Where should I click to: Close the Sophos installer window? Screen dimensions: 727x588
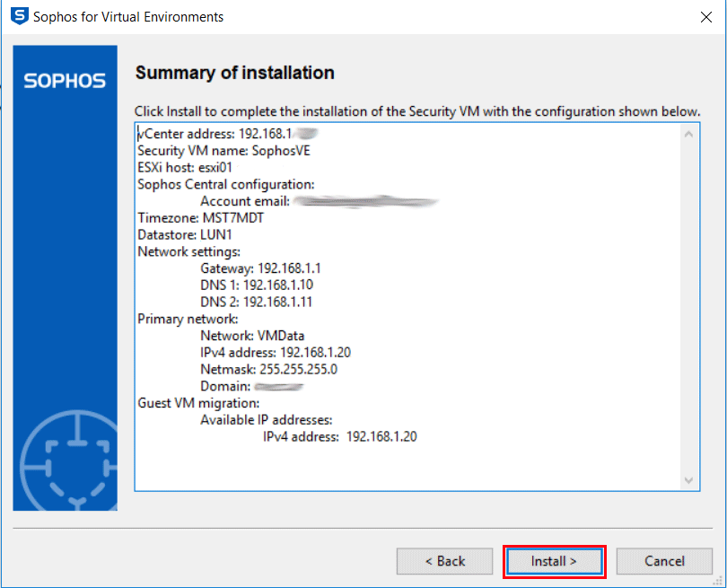706,17
